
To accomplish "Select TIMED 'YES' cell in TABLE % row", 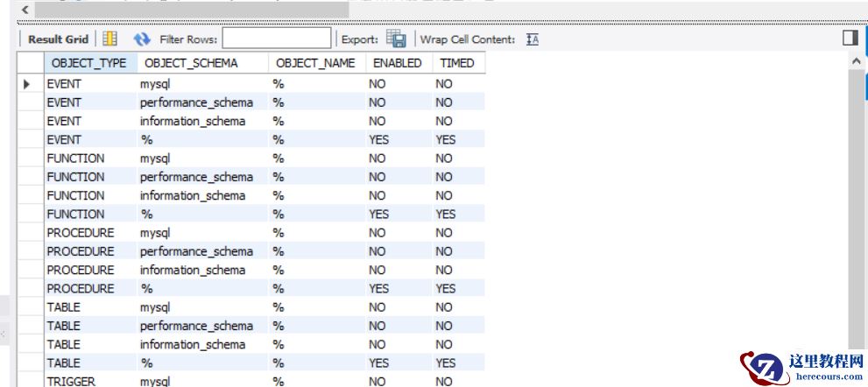I will tap(458, 363).
